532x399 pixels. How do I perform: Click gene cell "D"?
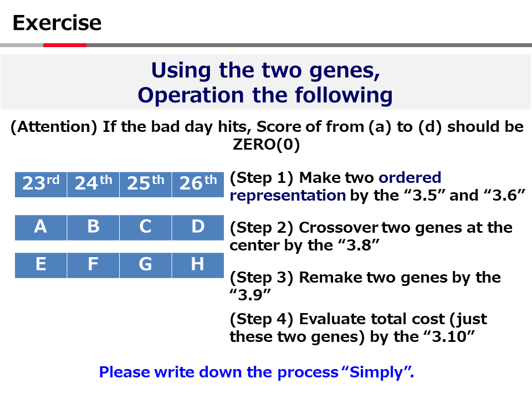coord(198,227)
